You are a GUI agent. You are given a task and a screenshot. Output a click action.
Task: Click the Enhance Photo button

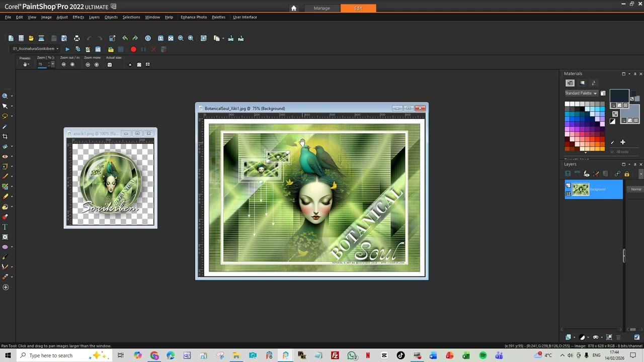tap(194, 17)
